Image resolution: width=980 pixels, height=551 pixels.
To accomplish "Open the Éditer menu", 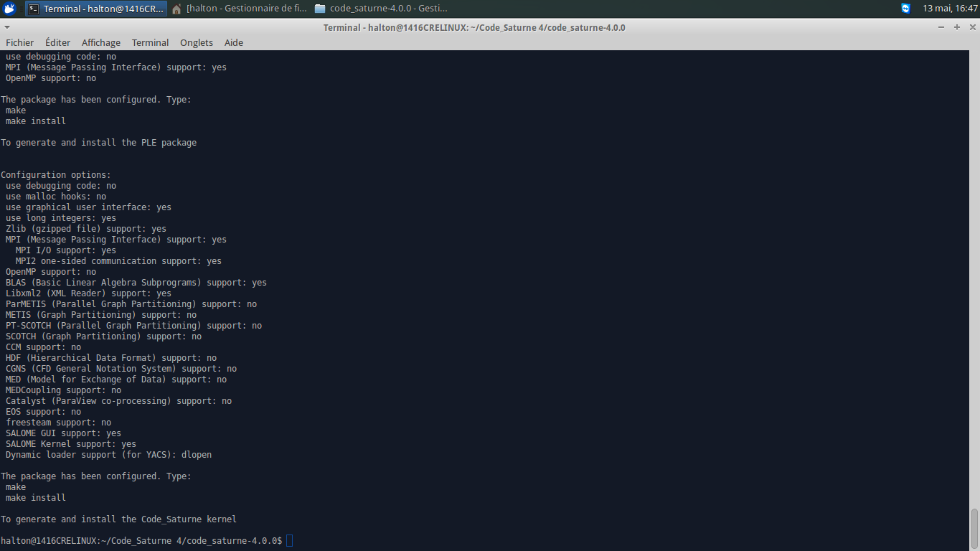I will point(57,42).
